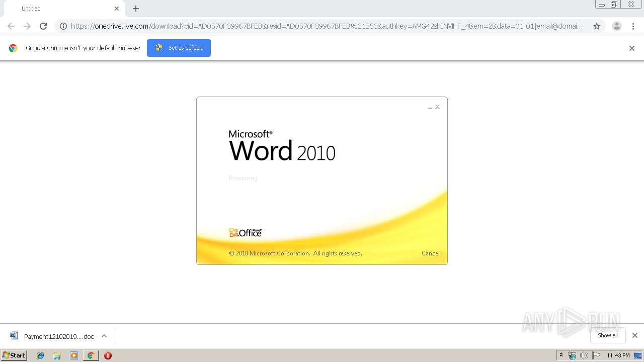The width and height of the screenshot is (644, 362).
Task: Click the Show desktop tray icon
Action: pos(638,355)
